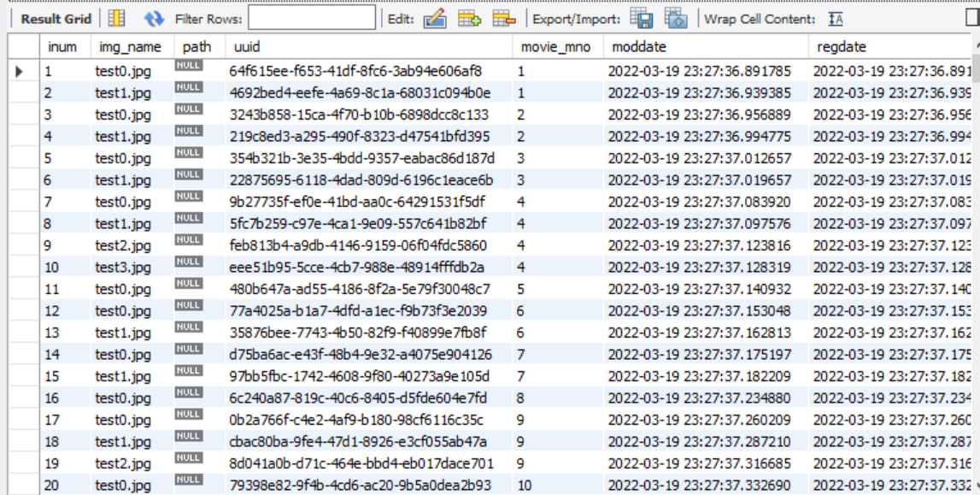Click uuid cell 354b321b-3e35-4bdd-9357-eabac86d187d

pos(369,158)
